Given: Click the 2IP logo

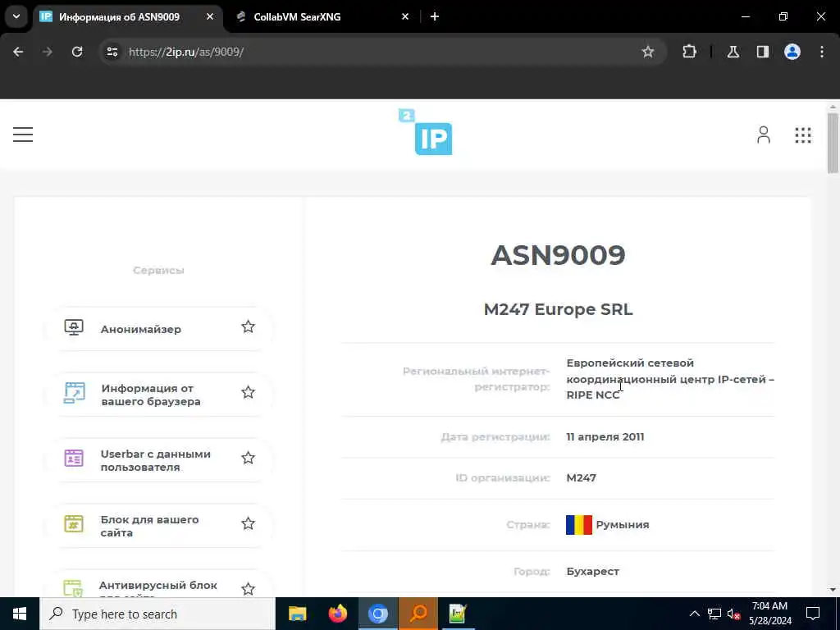Looking at the screenshot, I should tap(426, 132).
